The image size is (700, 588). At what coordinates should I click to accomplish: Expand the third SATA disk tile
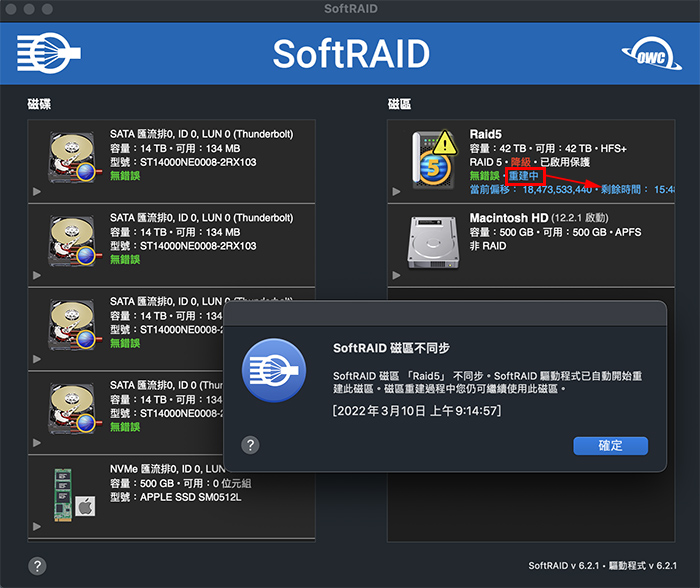click(37, 359)
